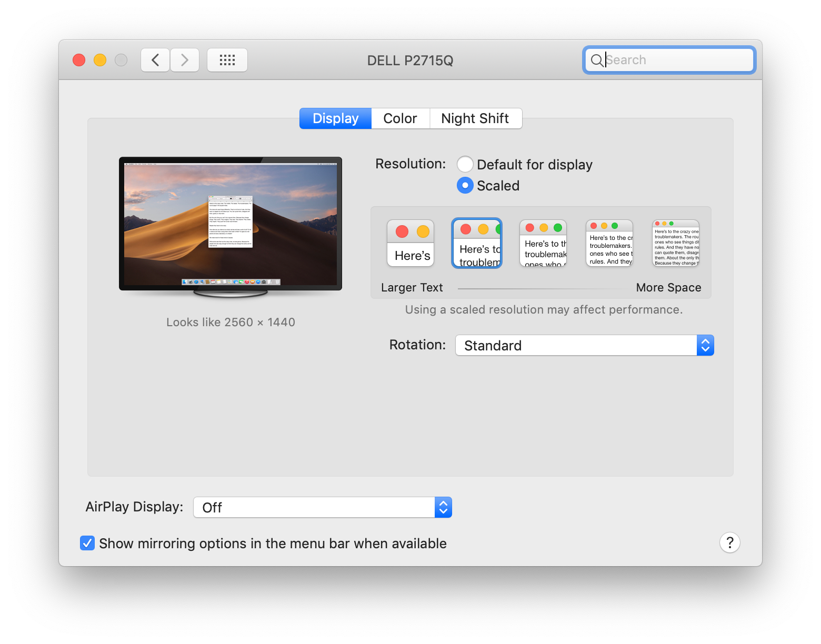
Task: Choose the second, currently selected scaling thumbnail
Action: pyautogui.click(x=477, y=243)
